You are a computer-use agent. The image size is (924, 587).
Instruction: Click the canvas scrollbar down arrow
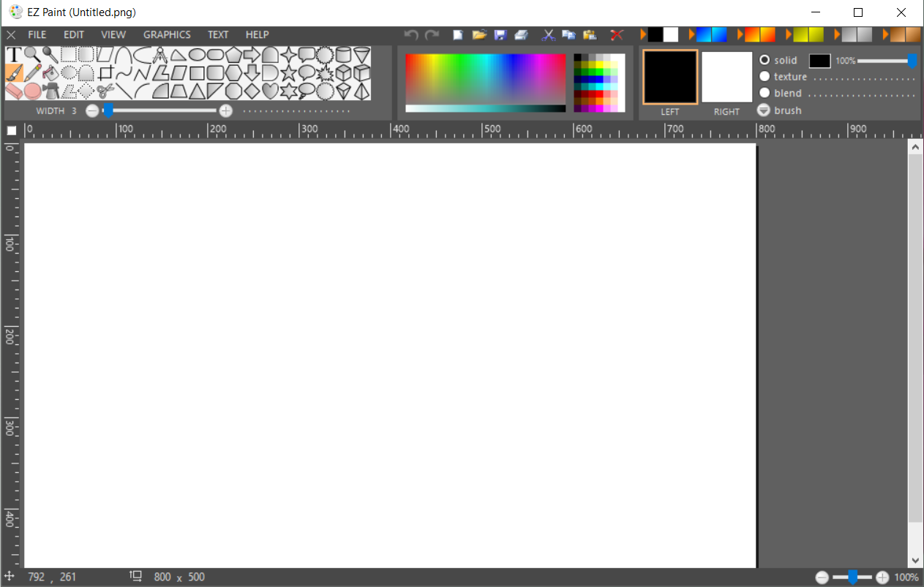point(914,561)
